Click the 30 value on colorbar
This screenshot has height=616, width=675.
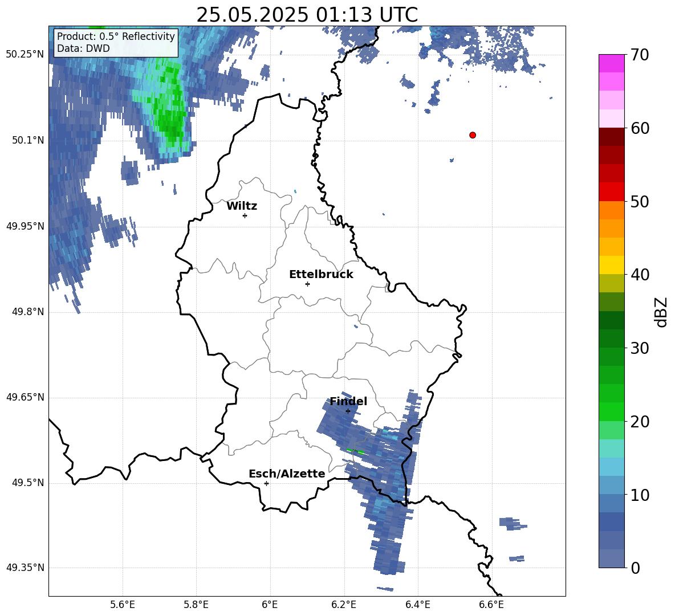pyautogui.click(x=640, y=348)
